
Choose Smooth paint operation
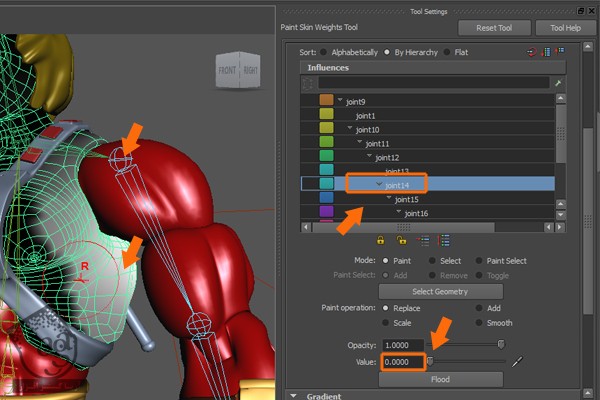pyautogui.click(x=479, y=323)
